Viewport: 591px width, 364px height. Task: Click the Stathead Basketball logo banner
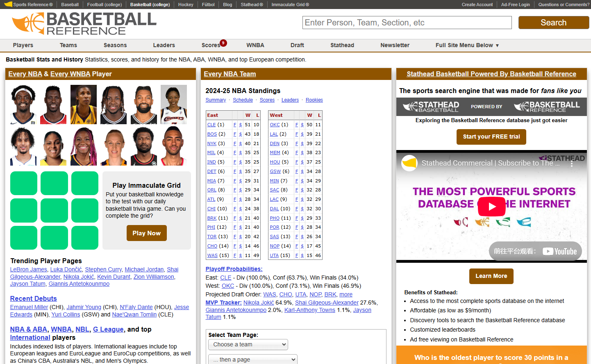click(491, 107)
